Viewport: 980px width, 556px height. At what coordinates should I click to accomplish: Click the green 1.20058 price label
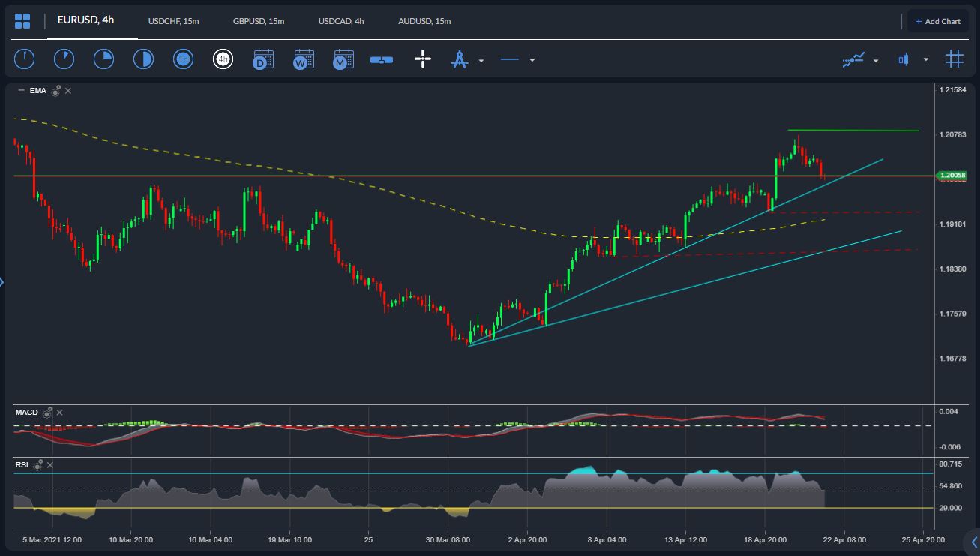pos(954,173)
